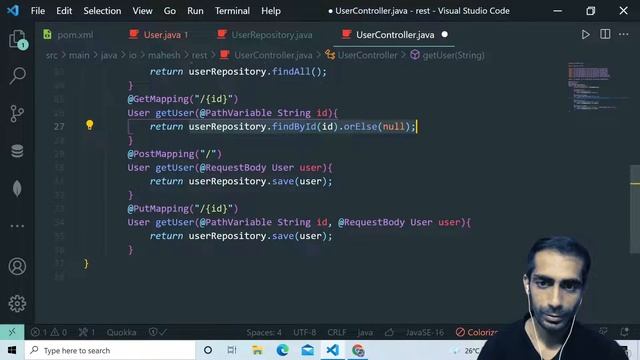Open remote window indicator in status bar
This screenshot has width=640, height=360.
point(12,332)
